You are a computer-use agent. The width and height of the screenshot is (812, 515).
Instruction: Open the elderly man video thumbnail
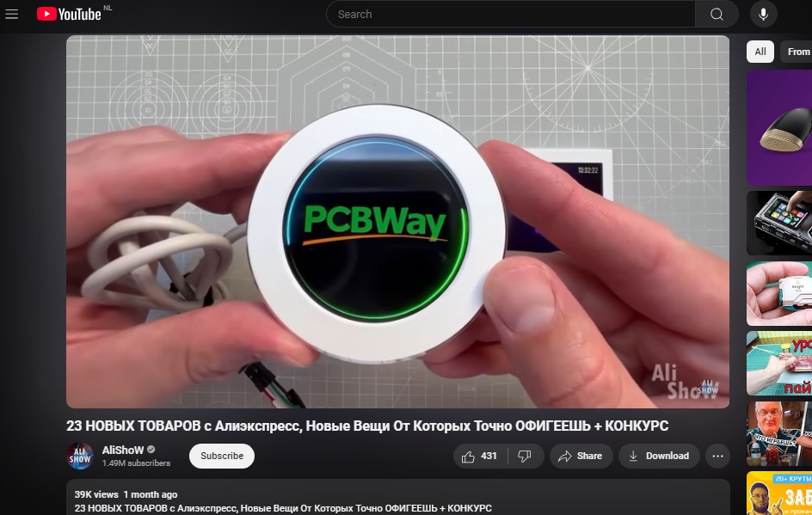tap(779, 433)
